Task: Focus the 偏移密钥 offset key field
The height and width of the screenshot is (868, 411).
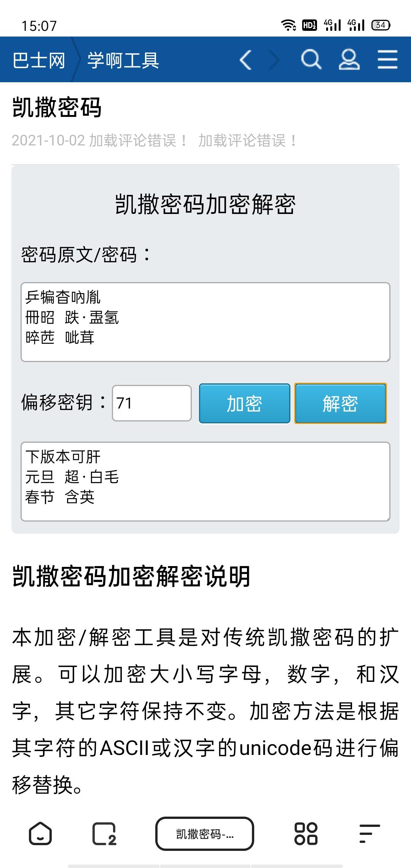Action: click(x=152, y=403)
